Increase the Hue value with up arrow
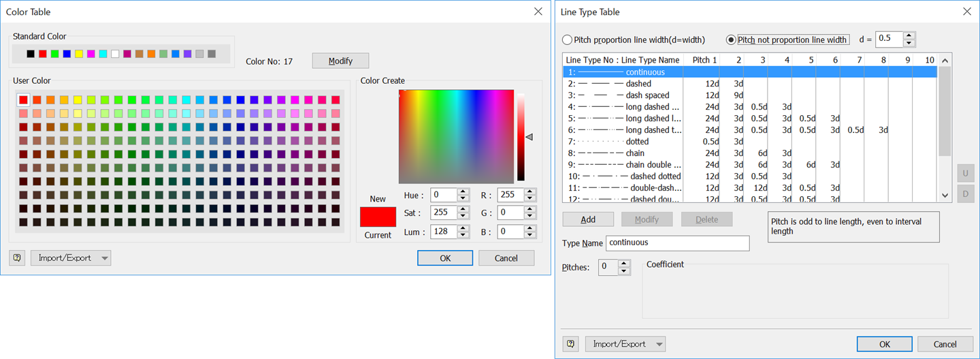 click(463, 191)
